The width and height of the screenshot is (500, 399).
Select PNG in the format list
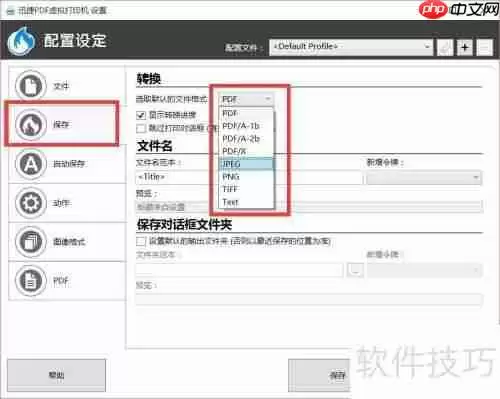coord(246,176)
